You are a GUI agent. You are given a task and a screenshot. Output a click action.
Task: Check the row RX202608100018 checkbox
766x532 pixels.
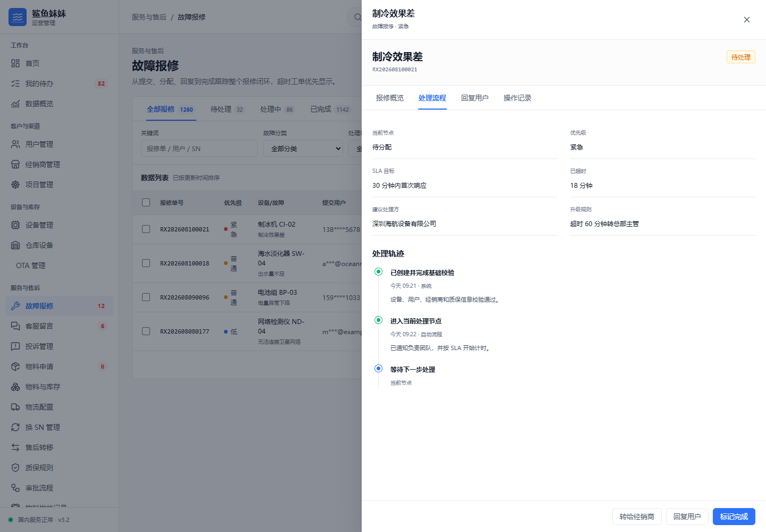(146, 263)
